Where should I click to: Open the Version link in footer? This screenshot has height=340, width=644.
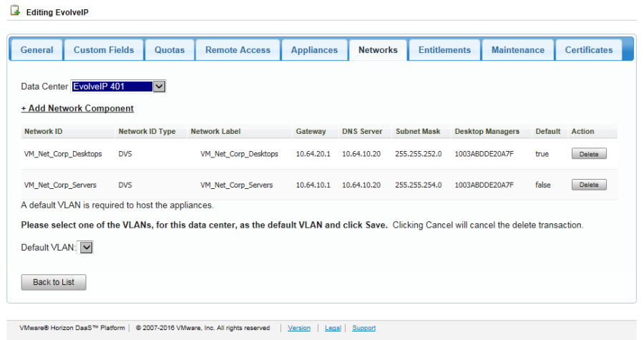tap(299, 328)
